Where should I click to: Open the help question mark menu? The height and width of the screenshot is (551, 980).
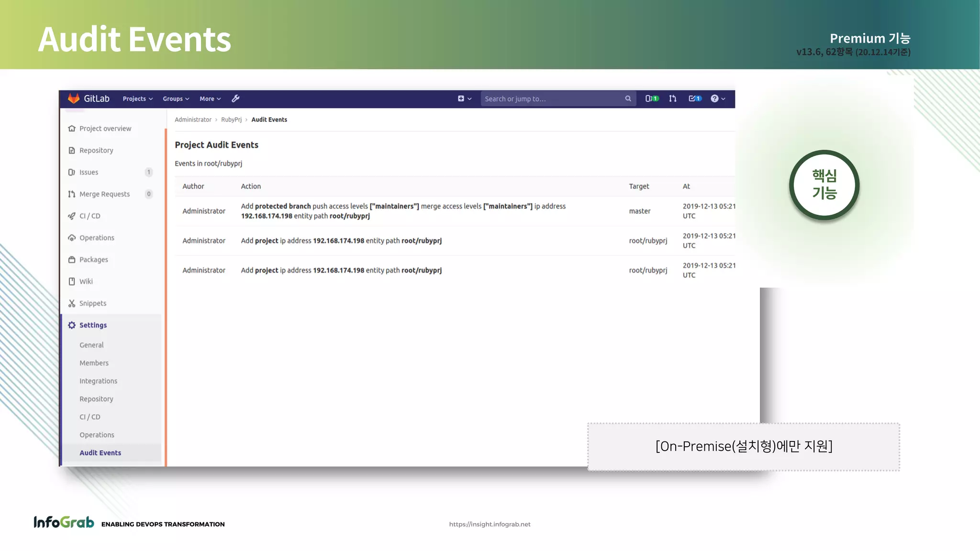(718, 99)
